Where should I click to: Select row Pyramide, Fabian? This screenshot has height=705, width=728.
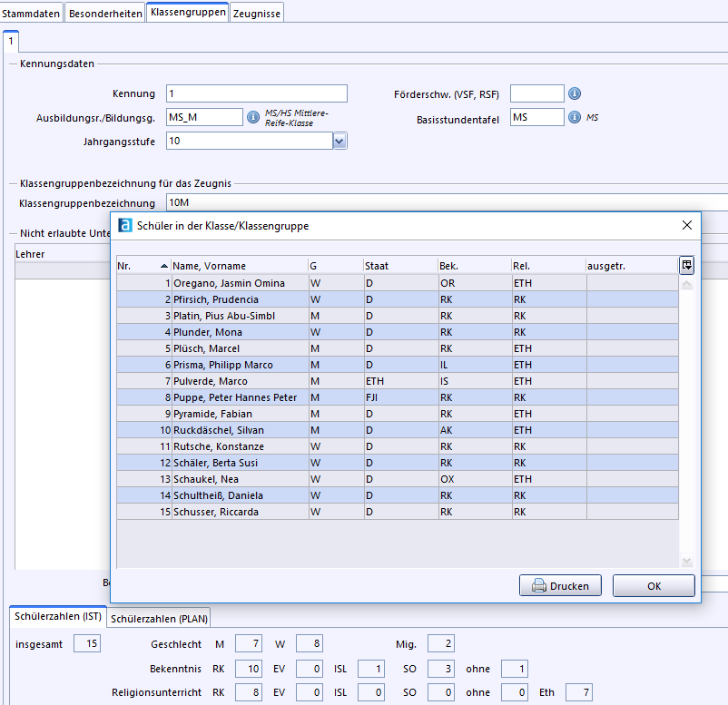click(x=398, y=414)
